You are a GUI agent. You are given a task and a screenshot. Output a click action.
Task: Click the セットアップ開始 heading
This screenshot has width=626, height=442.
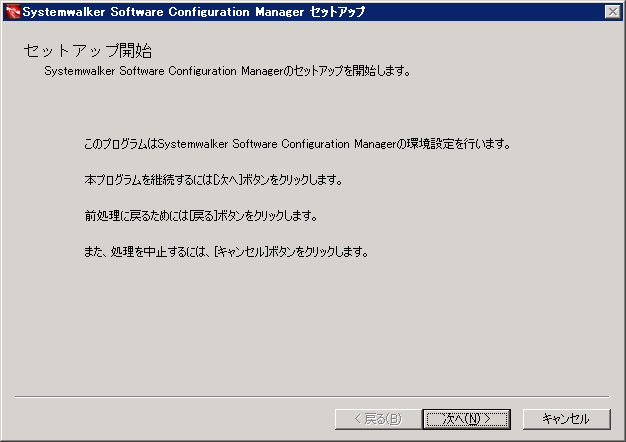coord(88,51)
